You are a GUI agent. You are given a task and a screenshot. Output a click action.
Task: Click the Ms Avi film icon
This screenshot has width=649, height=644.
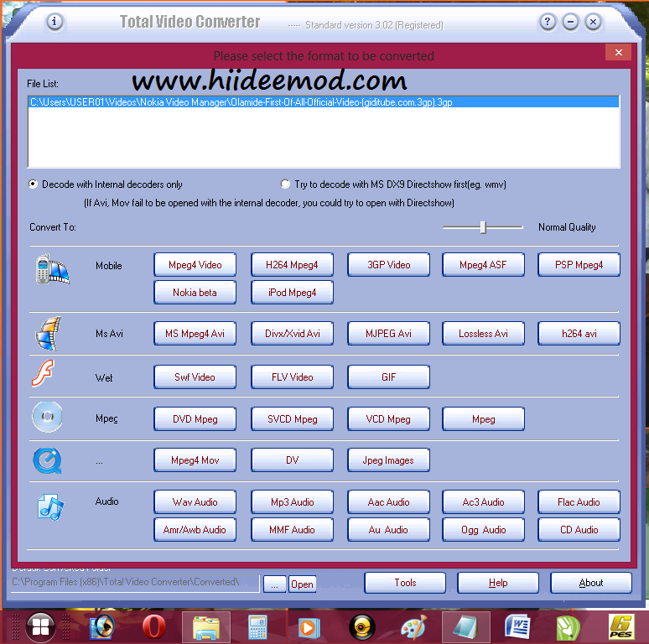coord(49,334)
